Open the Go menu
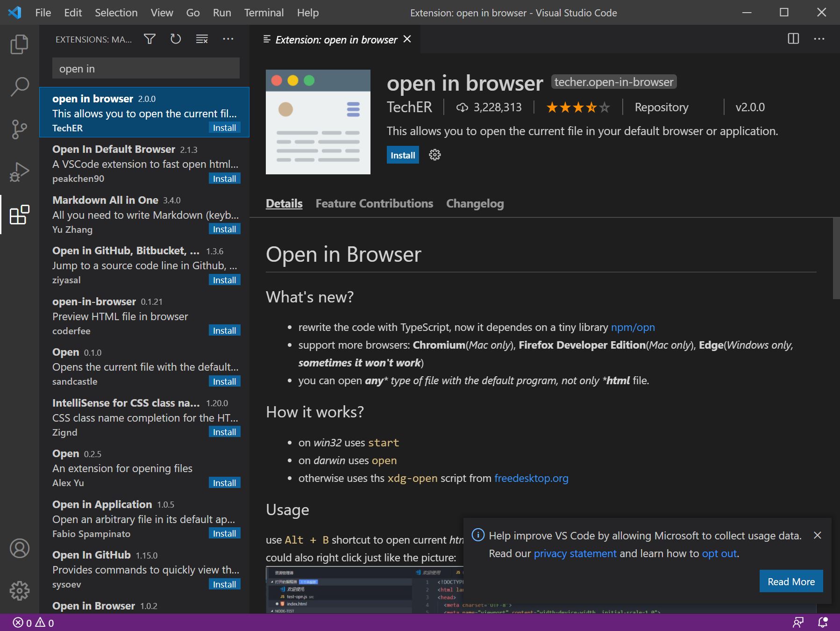 tap(193, 13)
